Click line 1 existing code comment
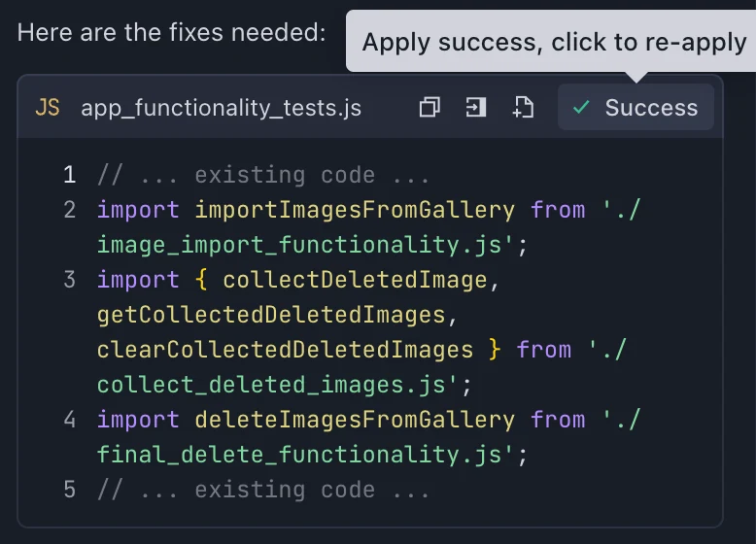The width and height of the screenshot is (756, 544). [262, 175]
